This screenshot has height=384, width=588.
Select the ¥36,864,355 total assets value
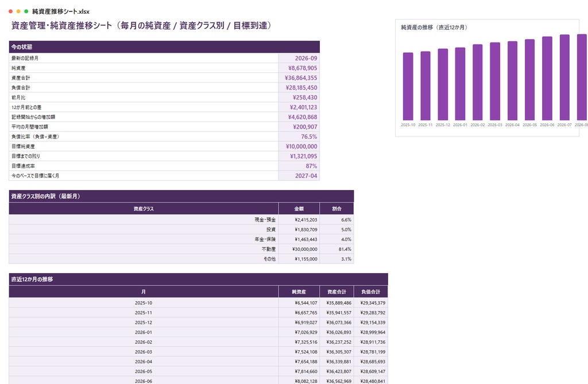coord(299,77)
